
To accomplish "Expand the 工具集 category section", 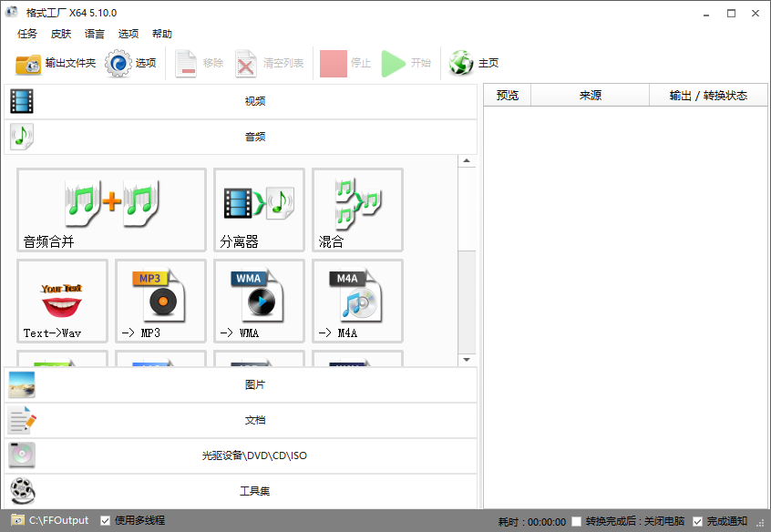I will pos(241,491).
